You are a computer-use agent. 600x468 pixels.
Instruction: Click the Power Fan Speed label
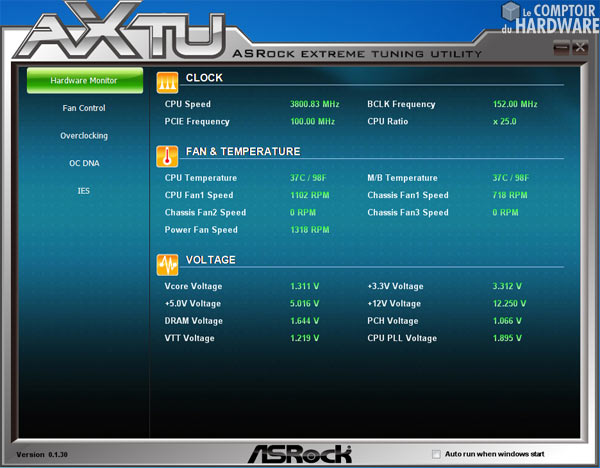[201, 230]
